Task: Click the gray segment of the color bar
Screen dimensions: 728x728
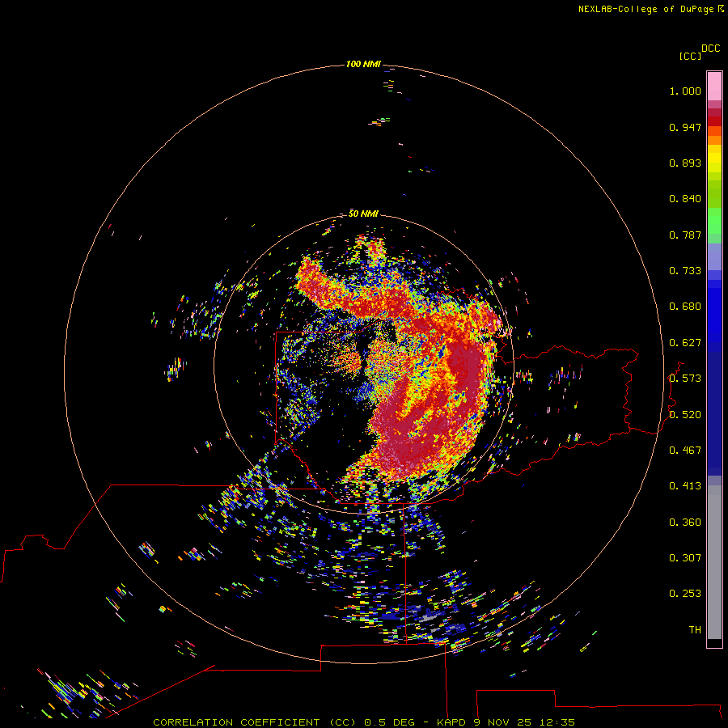Action: [714, 562]
